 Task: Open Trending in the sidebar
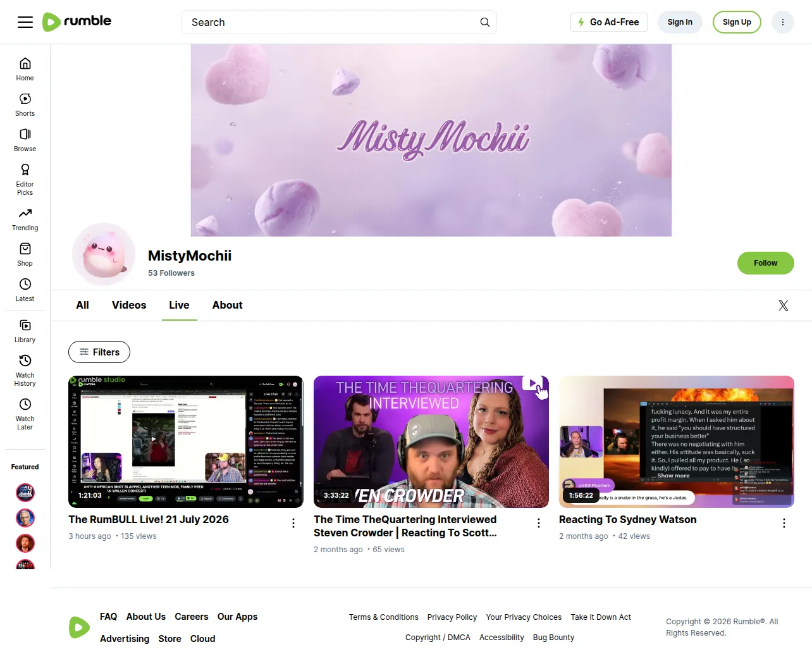25,219
